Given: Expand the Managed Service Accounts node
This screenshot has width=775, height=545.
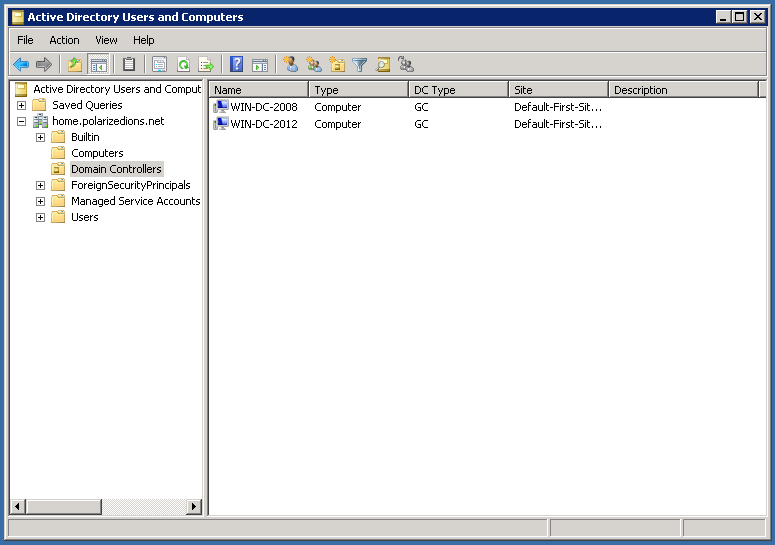Looking at the screenshot, I should [x=41, y=201].
